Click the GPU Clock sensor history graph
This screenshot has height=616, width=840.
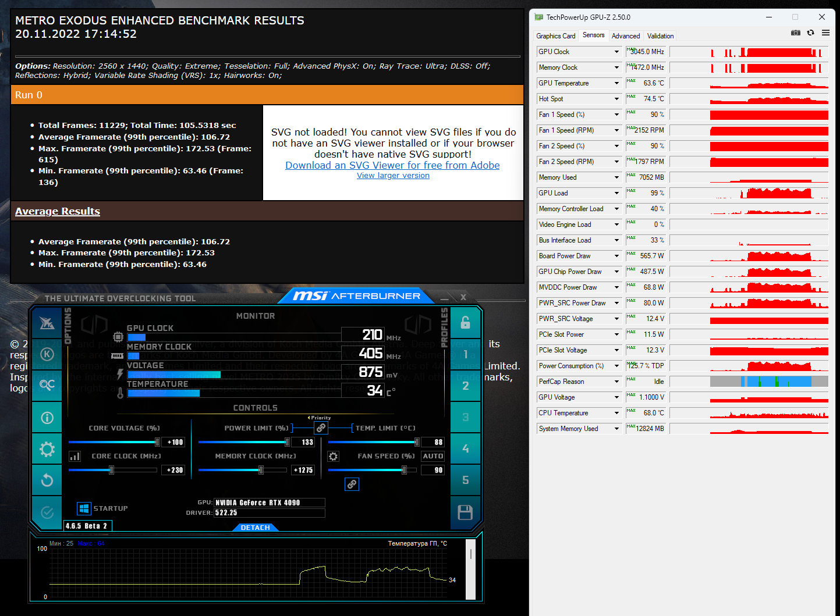pos(749,52)
